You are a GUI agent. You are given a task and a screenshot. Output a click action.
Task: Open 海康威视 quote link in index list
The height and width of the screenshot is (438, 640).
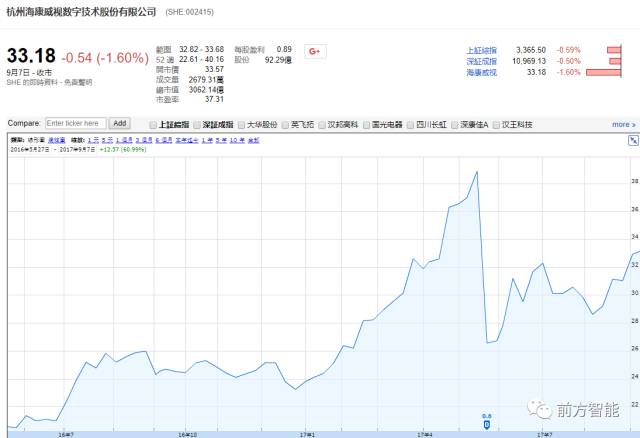point(482,72)
